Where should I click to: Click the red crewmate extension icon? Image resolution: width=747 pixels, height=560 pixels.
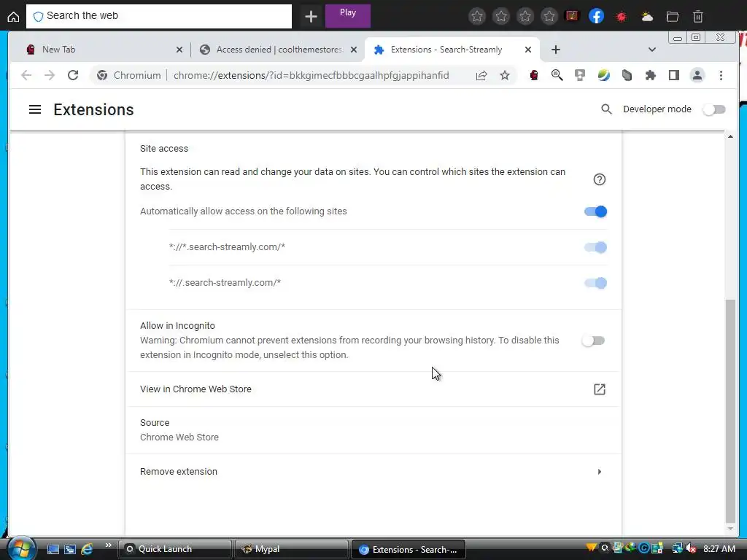tap(533, 75)
